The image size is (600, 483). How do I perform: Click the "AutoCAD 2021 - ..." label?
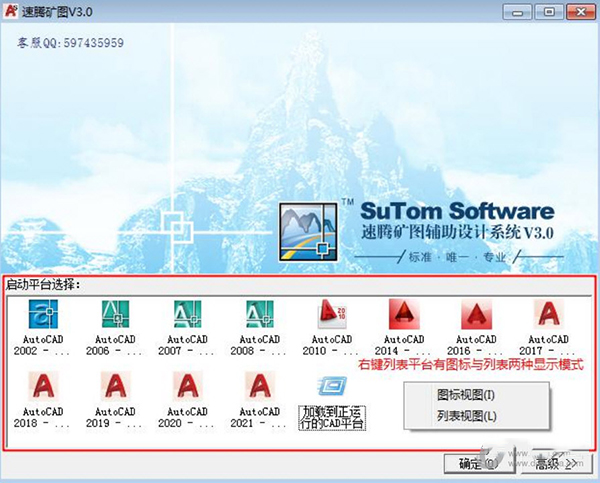[x=259, y=418]
